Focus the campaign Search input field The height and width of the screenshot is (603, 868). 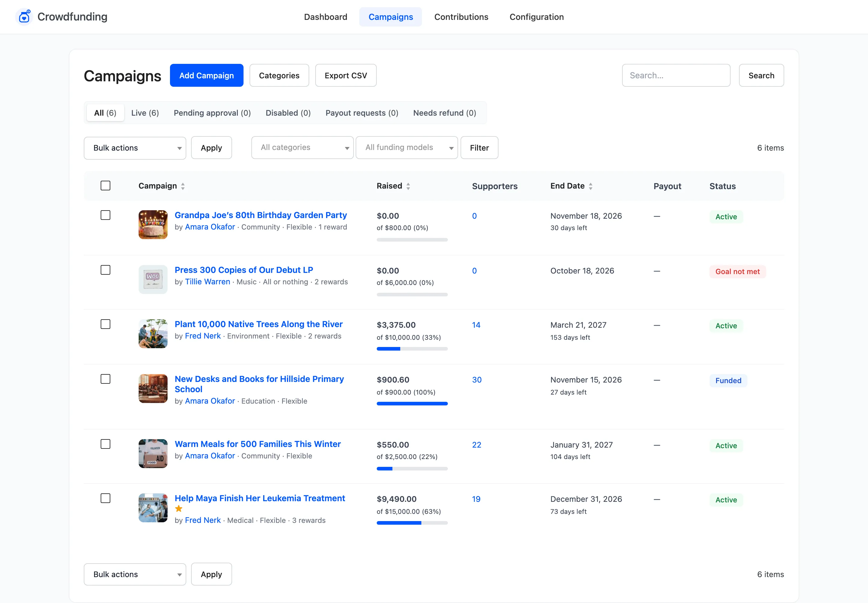coord(676,76)
